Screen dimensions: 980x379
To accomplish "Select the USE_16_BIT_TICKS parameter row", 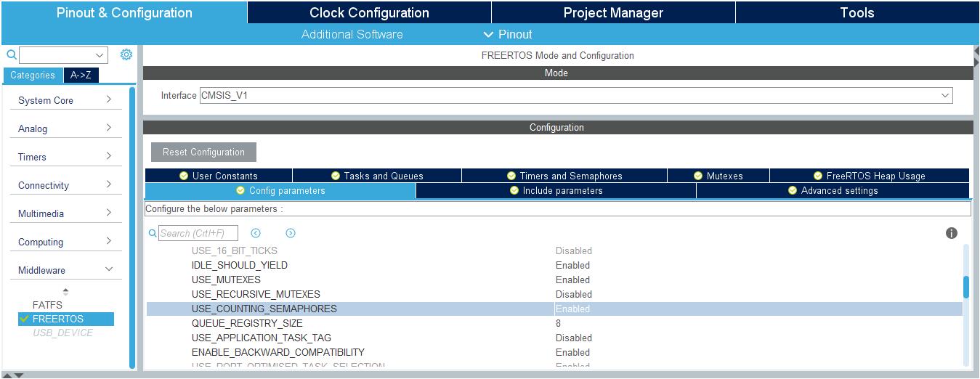I will [554, 250].
